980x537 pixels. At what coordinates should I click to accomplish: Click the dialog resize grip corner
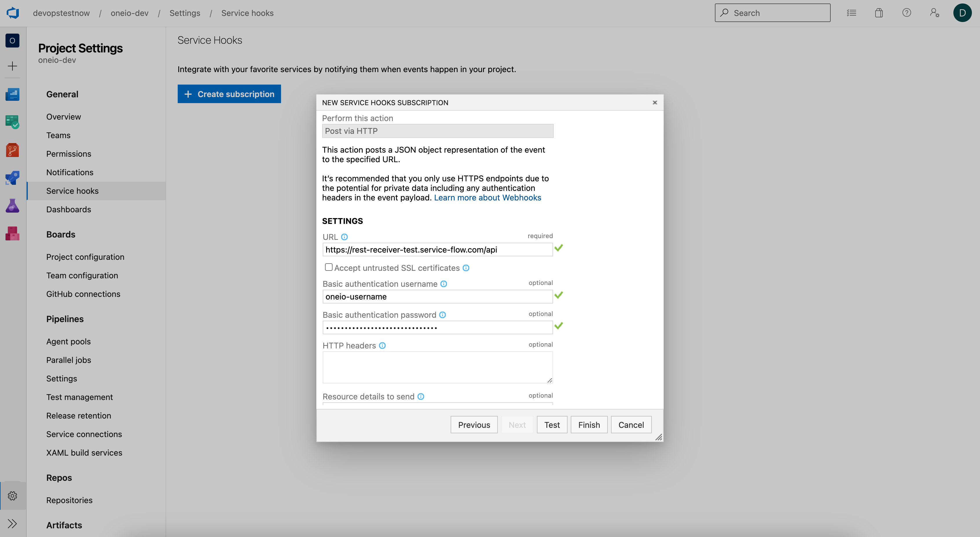click(x=659, y=437)
